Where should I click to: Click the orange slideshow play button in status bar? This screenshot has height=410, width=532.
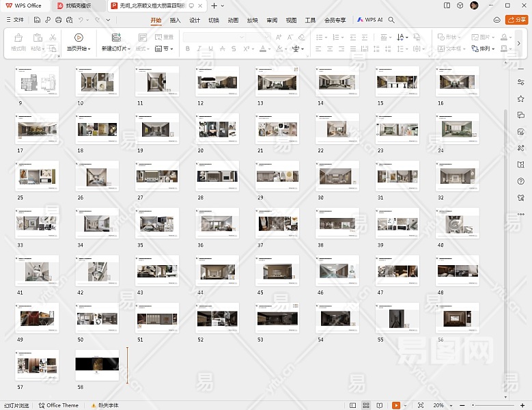[x=395, y=405]
